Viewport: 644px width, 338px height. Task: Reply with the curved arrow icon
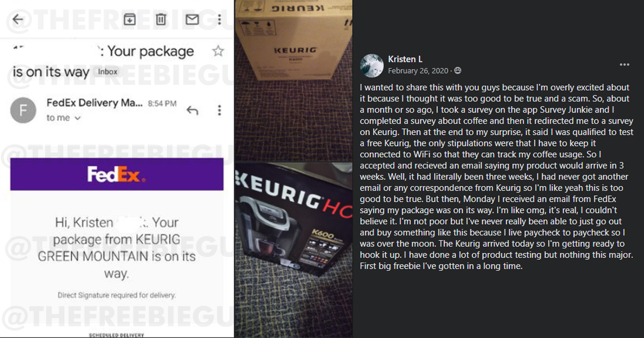point(192,110)
